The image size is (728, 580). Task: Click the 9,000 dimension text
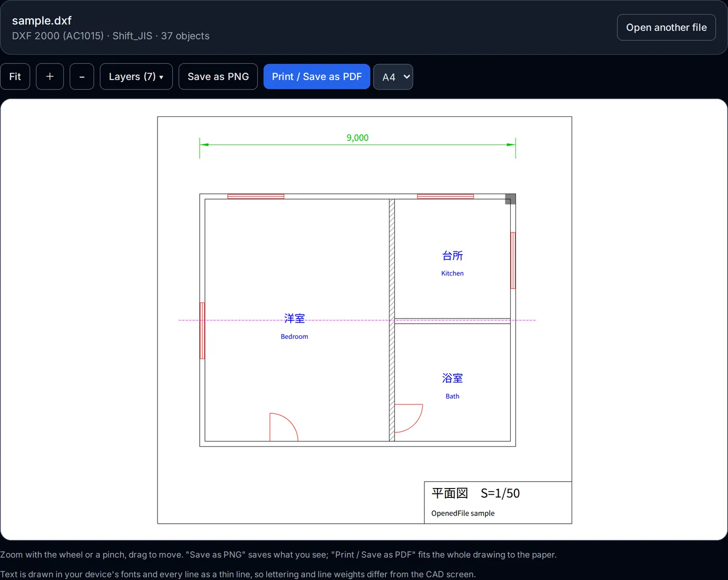click(x=358, y=138)
